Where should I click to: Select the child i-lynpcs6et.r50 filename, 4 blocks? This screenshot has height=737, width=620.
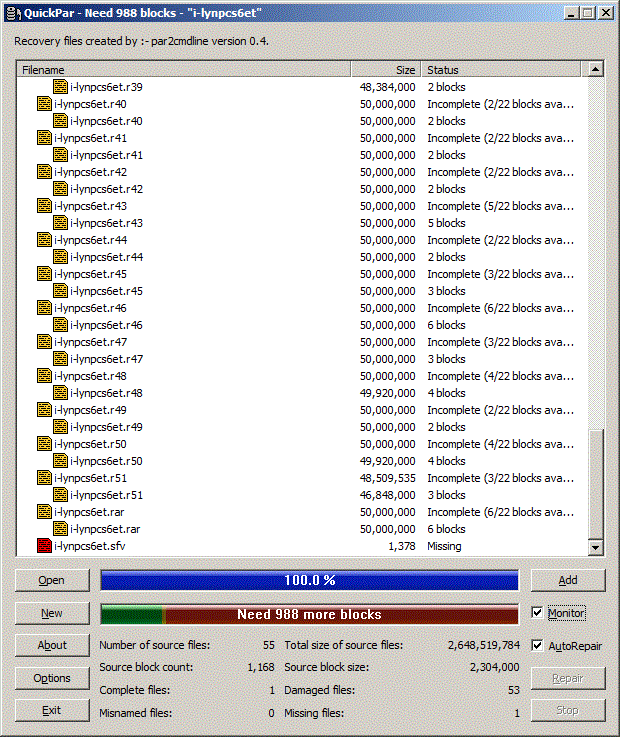pos(106,461)
